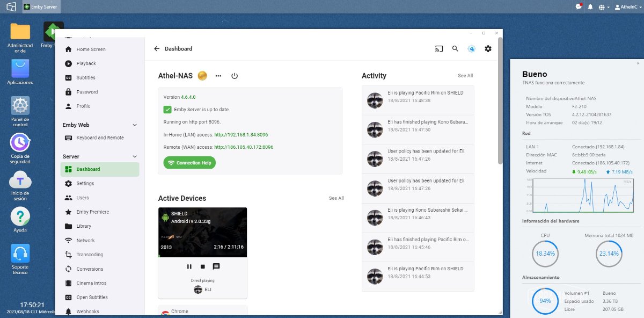644x318 pixels.
Task: Collapse the Emby Web section
Action: 135,125
